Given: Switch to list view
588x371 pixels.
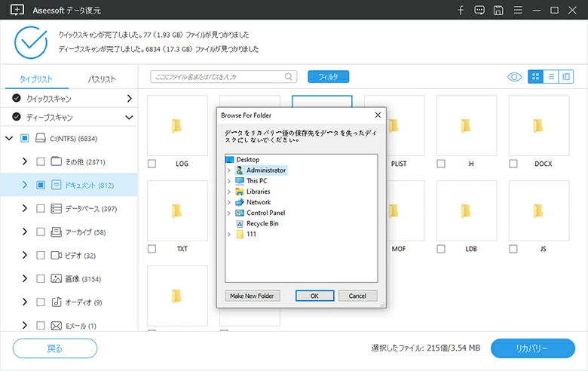Looking at the screenshot, I should pyautogui.click(x=551, y=77).
